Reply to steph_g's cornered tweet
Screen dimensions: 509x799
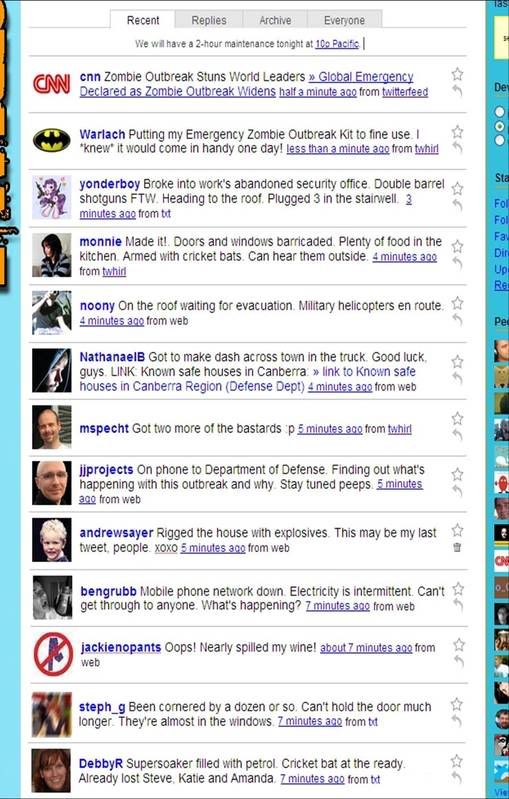point(457,721)
